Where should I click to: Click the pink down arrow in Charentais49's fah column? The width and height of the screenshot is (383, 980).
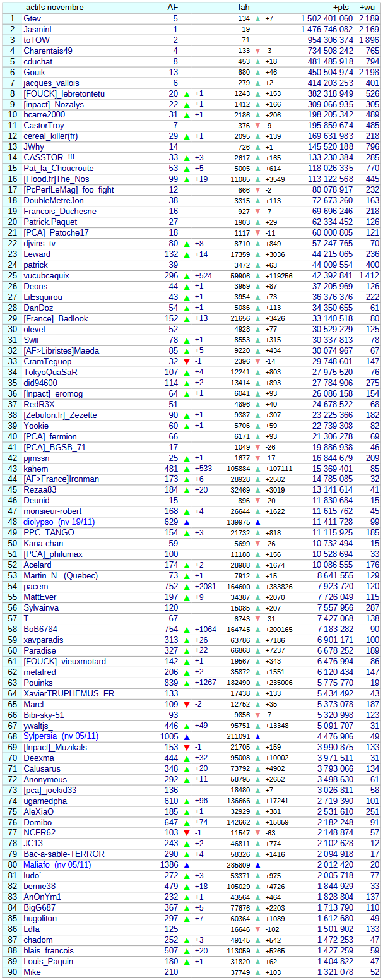[x=257, y=51]
